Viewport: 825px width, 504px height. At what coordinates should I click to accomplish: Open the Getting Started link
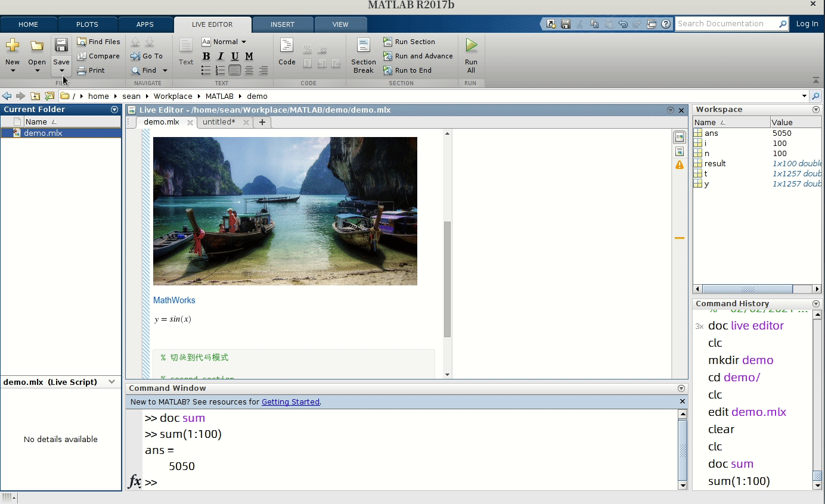tap(290, 402)
